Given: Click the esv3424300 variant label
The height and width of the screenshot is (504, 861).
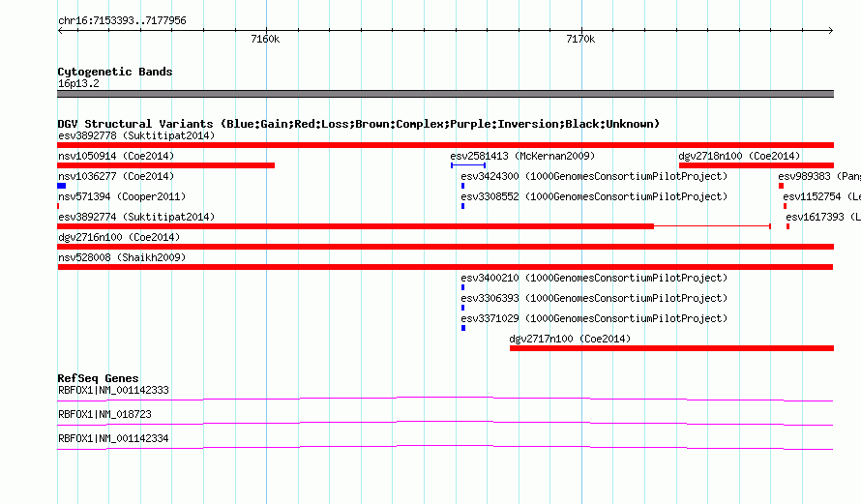Looking at the screenshot, I should pyautogui.click(x=594, y=176).
